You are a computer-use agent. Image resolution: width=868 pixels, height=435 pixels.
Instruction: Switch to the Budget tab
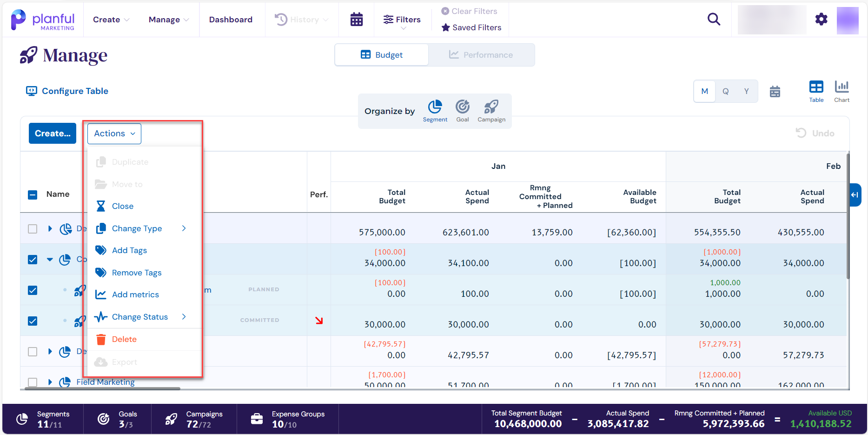pos(382,55)
